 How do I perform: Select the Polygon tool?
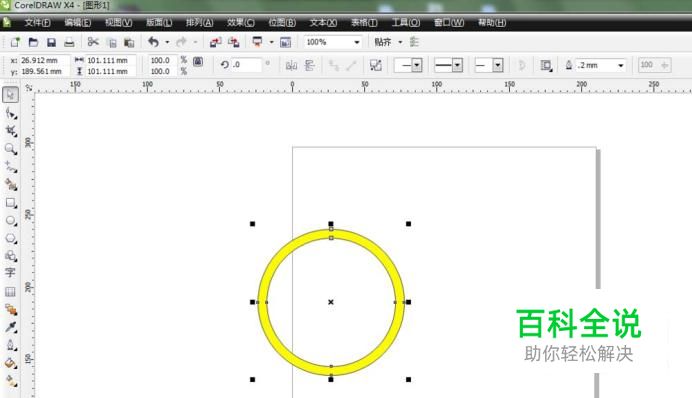tap(11, 238)
